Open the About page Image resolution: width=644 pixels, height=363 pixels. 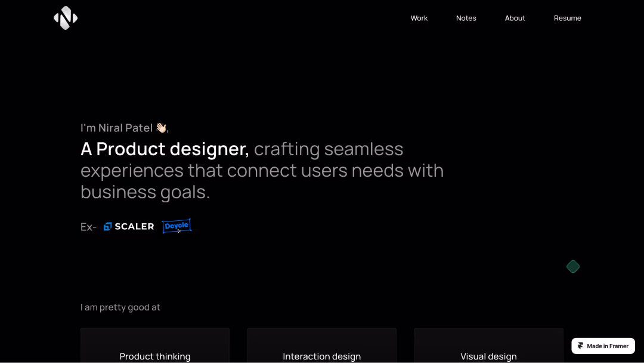point(515,18)
